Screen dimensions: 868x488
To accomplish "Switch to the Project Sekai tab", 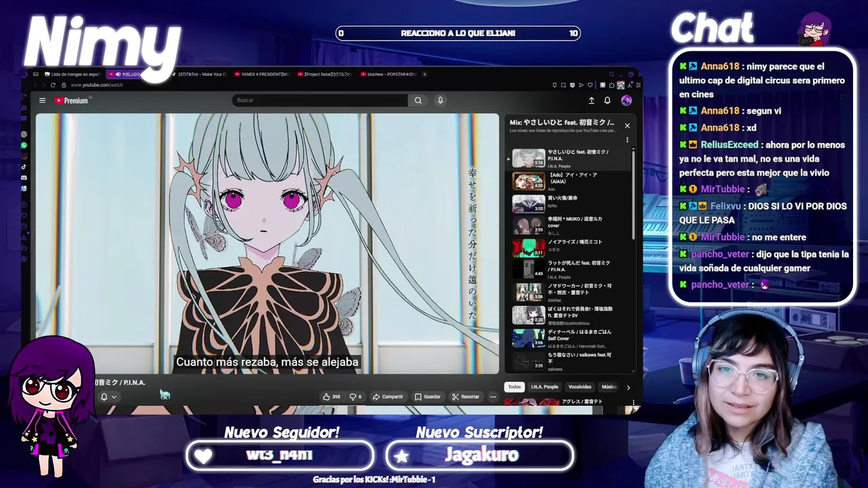I will coord(325,74).
